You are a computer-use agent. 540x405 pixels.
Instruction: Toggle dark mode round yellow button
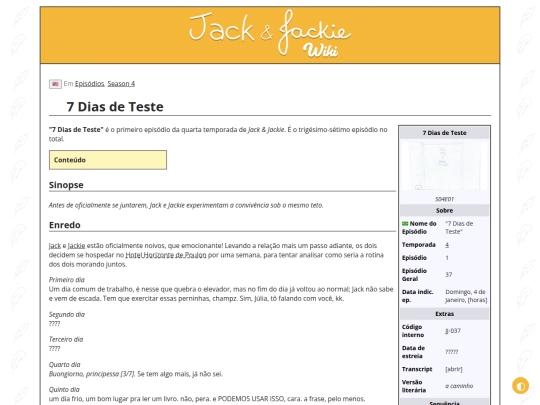pyautogui.click(x=520, y=386)
